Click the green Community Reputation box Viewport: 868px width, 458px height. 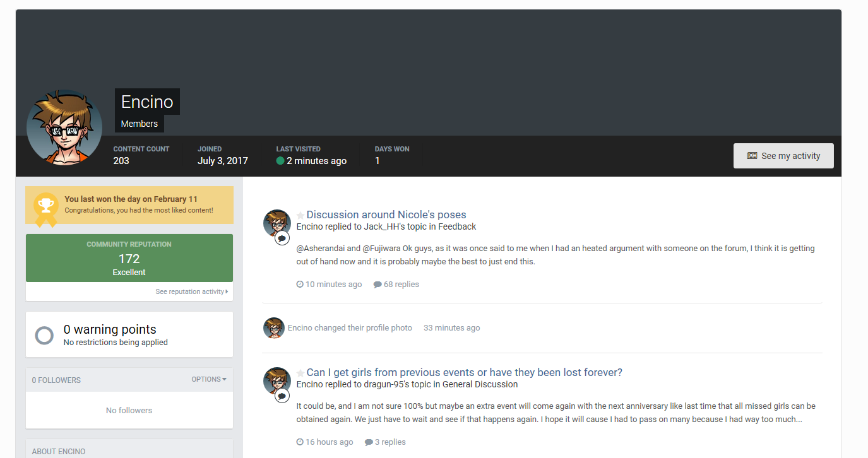tap(129, 258)
